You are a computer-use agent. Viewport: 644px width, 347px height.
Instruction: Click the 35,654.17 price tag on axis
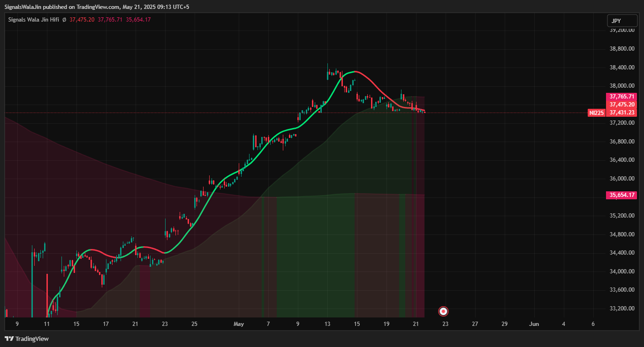click(x=621, y=195)
